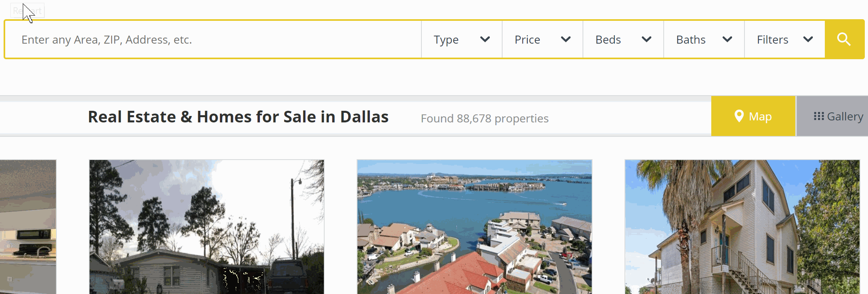
Task: Click the chevron arrow next to Type
Action: pyautogui.click(x=485, y=39)
